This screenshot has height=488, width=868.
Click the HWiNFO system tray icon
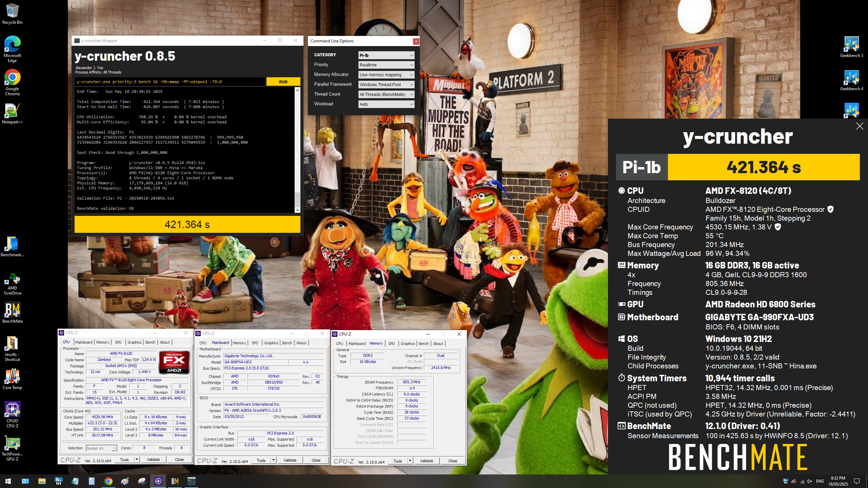[786, 481]
